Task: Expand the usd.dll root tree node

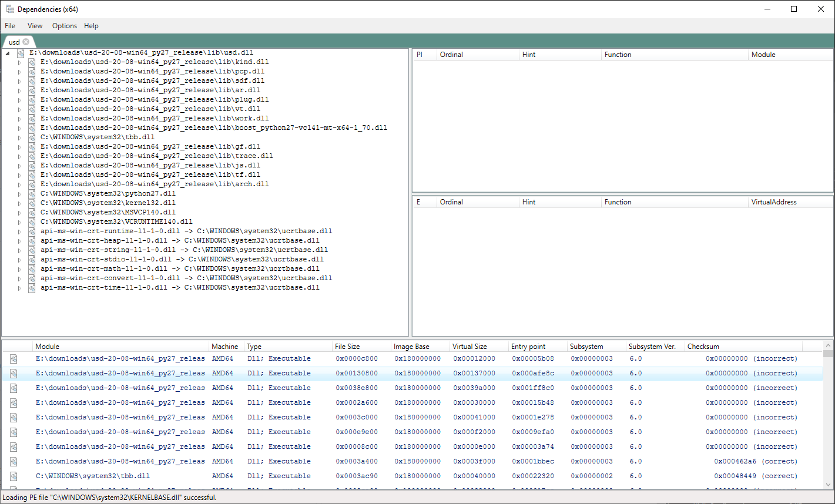Action: (x=7, y=52)
